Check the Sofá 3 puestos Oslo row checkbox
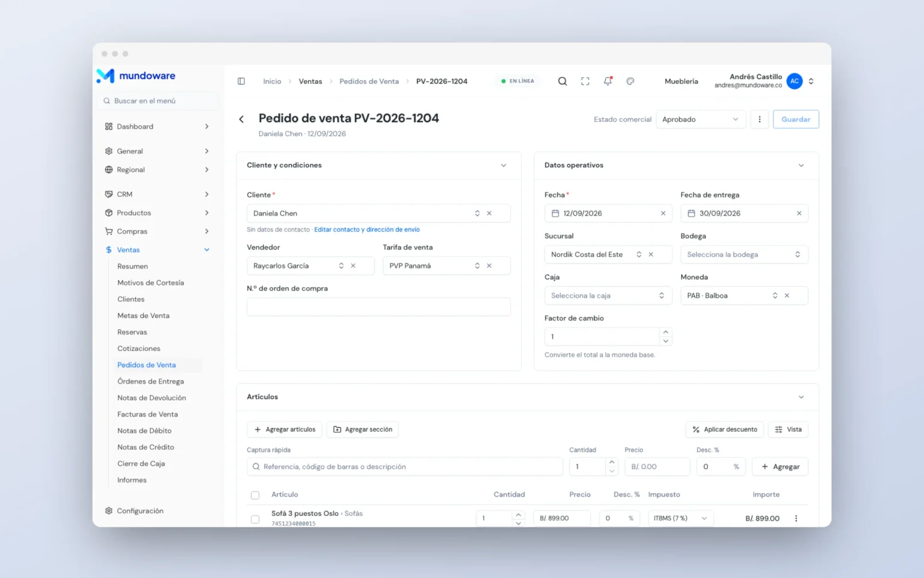The width and height of the screenshot is (924, 578). click(255, 519)
